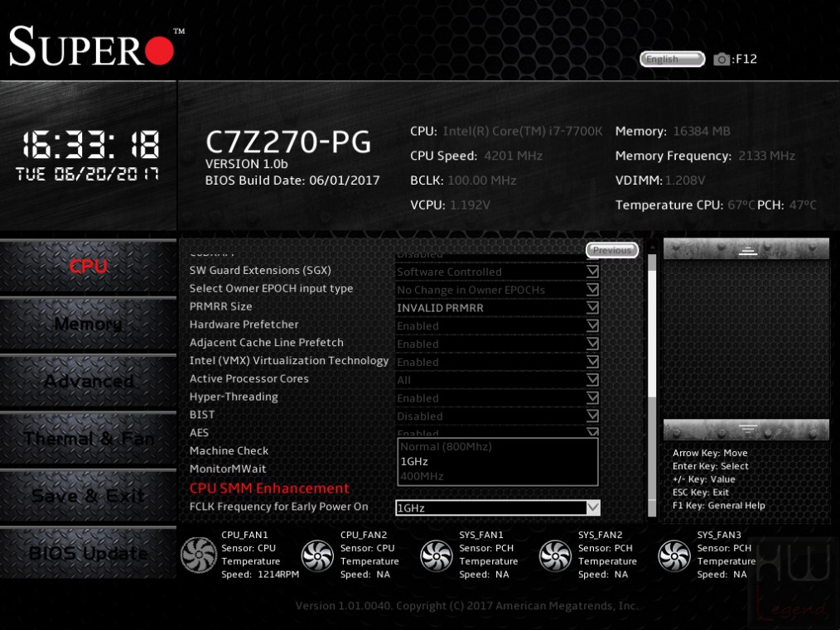Click the Active Processor Cores label
The image size is (840, 630).
pos(249,378)
